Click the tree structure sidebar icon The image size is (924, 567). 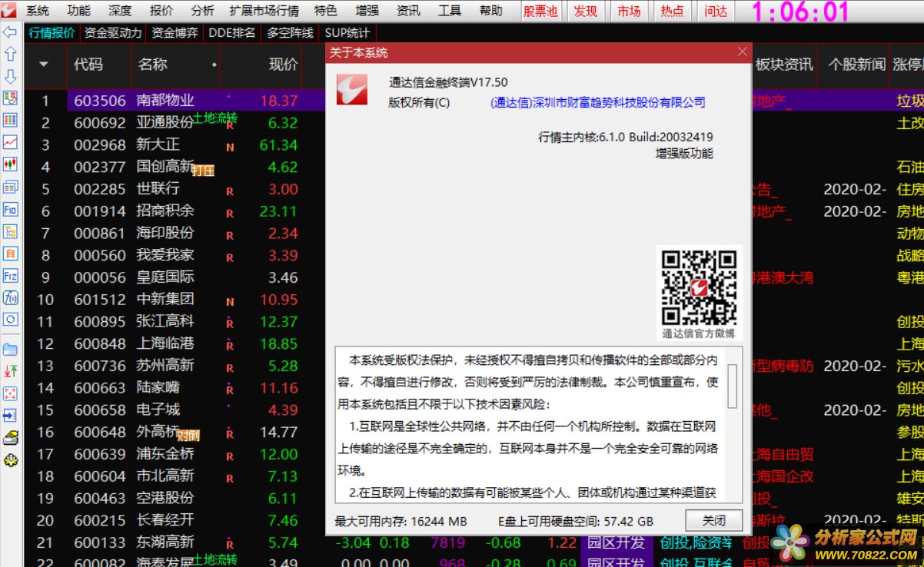tap(10, 231)
